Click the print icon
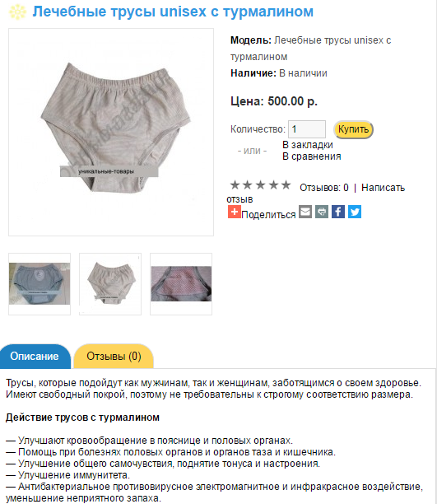The width and height of the screenshot is (437, 504). tap(322, 212)
